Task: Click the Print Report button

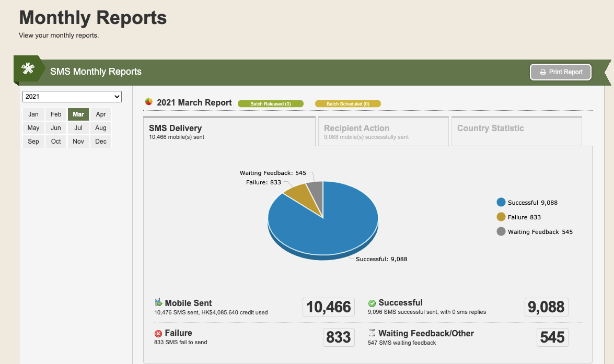Action: (x=561, y=72)
